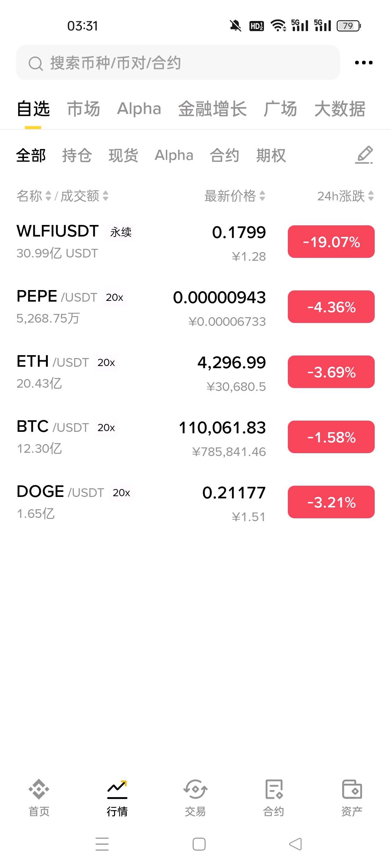Screen dimensions: 391x868
Task: Switch to the 市场 tab
Action: [84, 109]
